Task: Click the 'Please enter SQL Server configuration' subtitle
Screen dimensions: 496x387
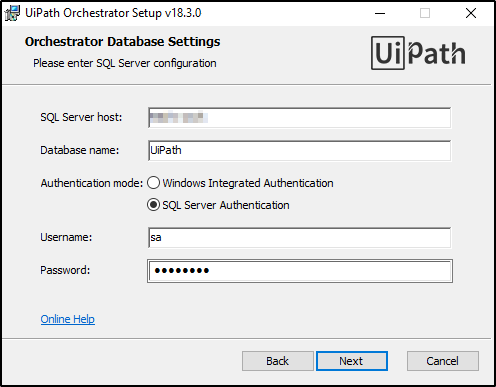Action: pos(125,63)
